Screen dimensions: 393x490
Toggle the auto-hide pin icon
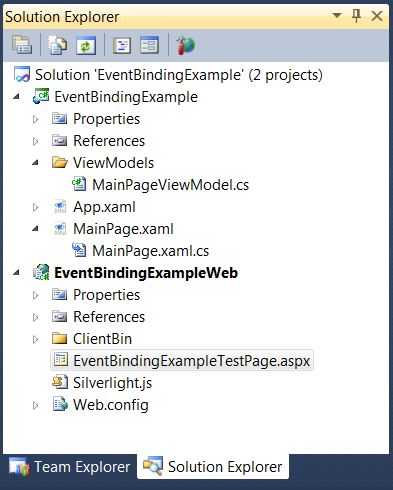pos(357,16)
